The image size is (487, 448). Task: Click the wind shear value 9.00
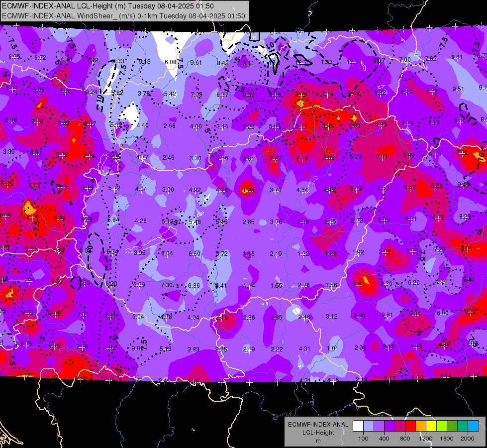[137, 348]
